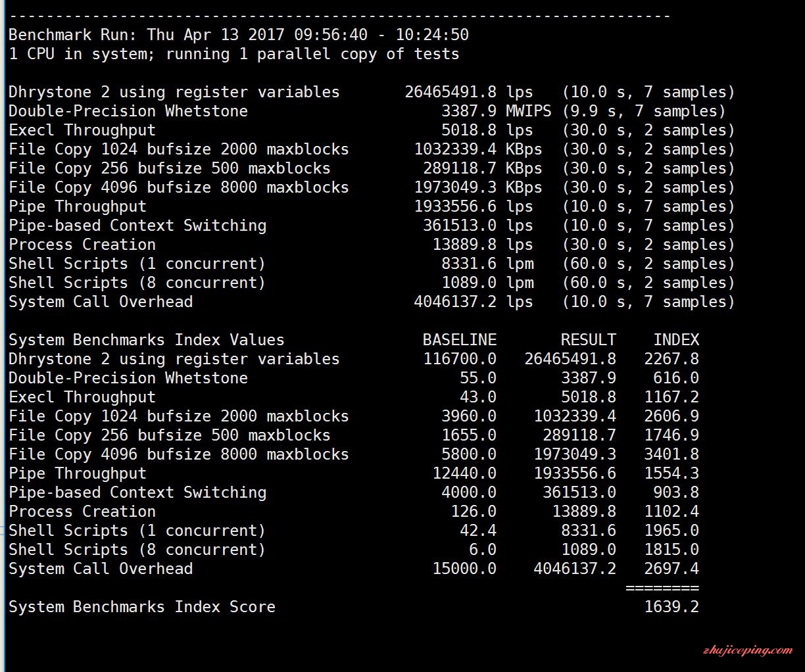Click the '(9.9 s, 7 samples)' text
This screenshot has height=672, width=805.
644,111
